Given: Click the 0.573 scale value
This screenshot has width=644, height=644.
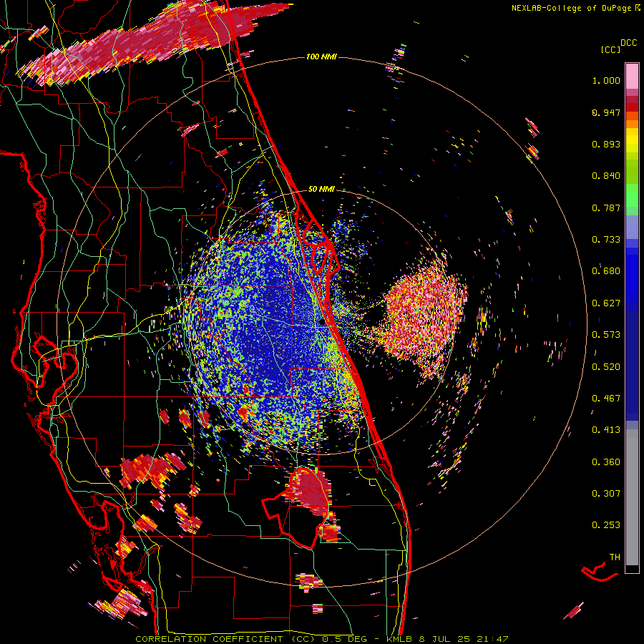Looking at the screenshot, I should [x=606, y=335].
